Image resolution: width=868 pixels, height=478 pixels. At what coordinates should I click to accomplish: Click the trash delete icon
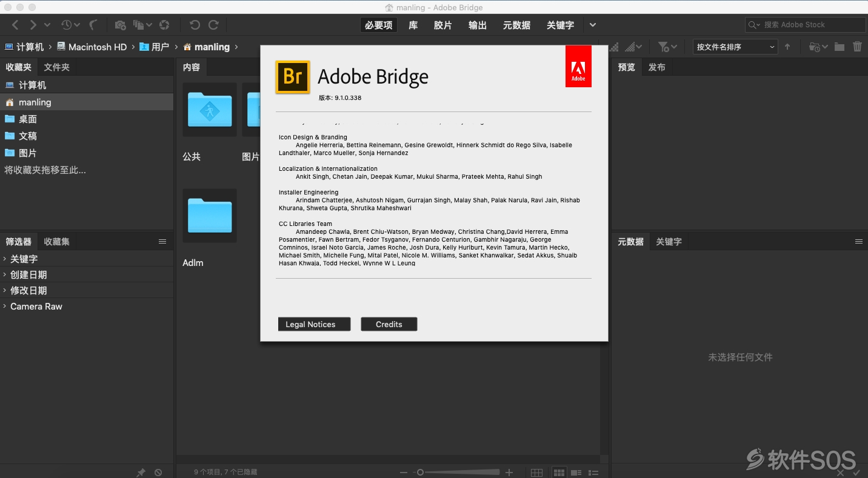857,47
